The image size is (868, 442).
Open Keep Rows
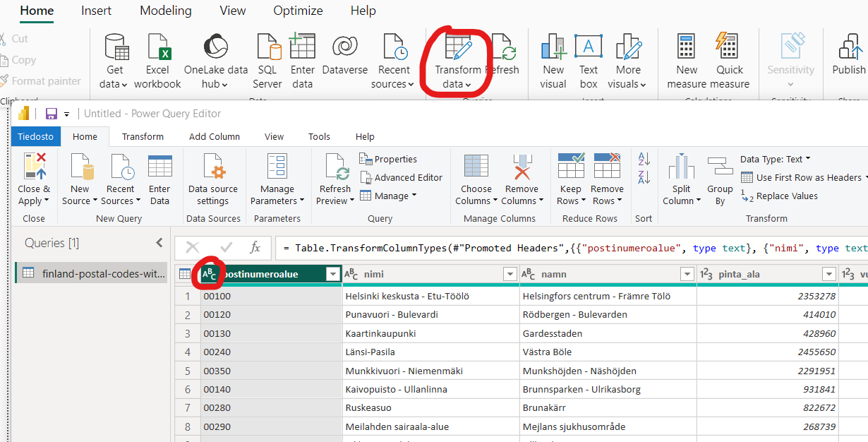pos(570,179)
